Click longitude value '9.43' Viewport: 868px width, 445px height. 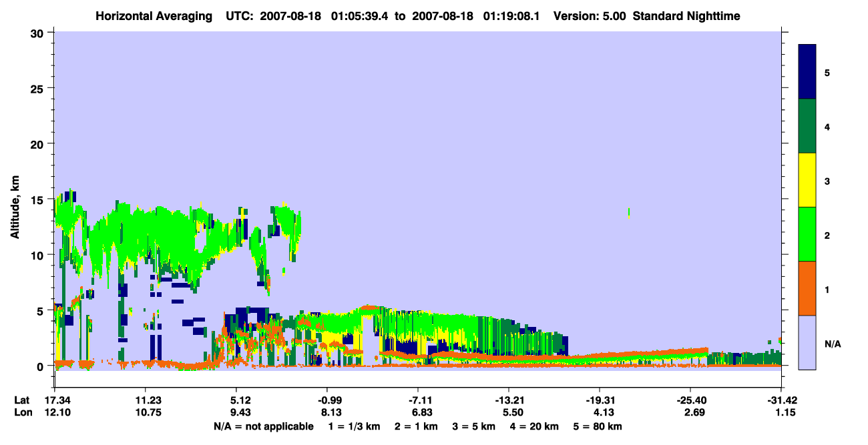[x=240, y=413]
